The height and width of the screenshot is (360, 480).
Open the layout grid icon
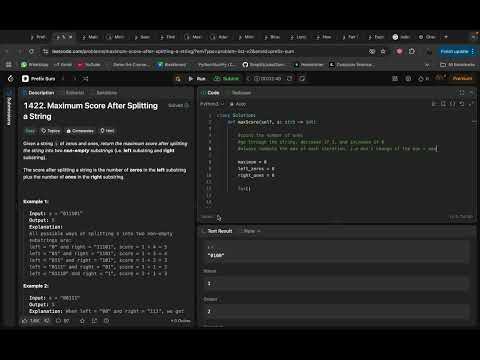coord(395,79)
